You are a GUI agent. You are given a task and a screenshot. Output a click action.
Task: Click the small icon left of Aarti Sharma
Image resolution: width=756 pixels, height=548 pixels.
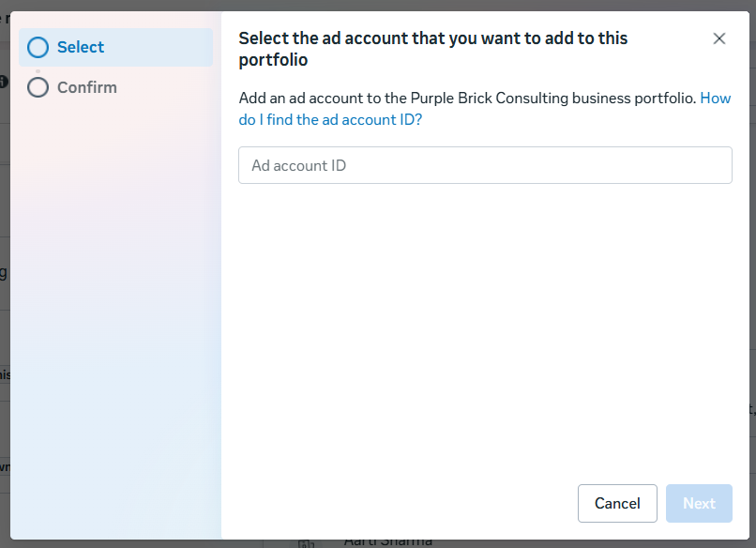pos(304,543)
